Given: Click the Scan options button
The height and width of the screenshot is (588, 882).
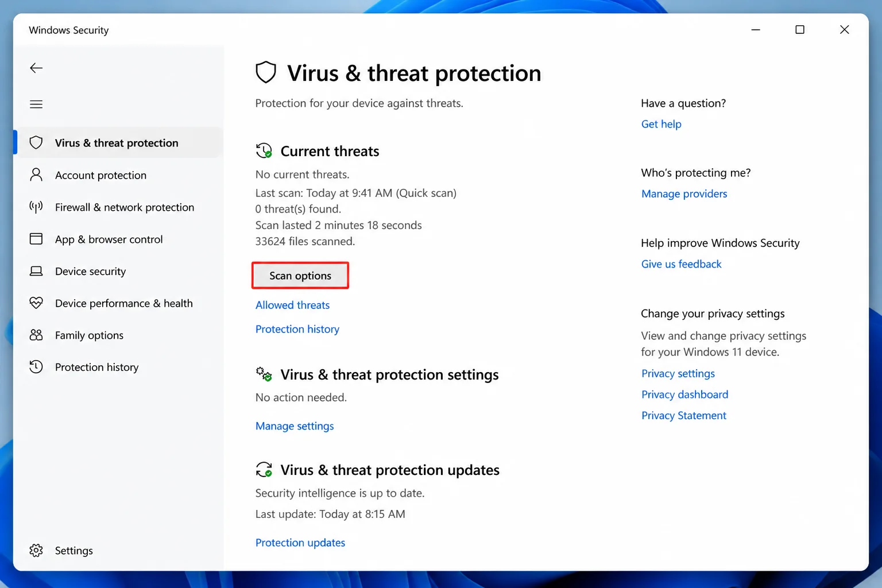Looking at the screenshot, I should pos(300,276).
